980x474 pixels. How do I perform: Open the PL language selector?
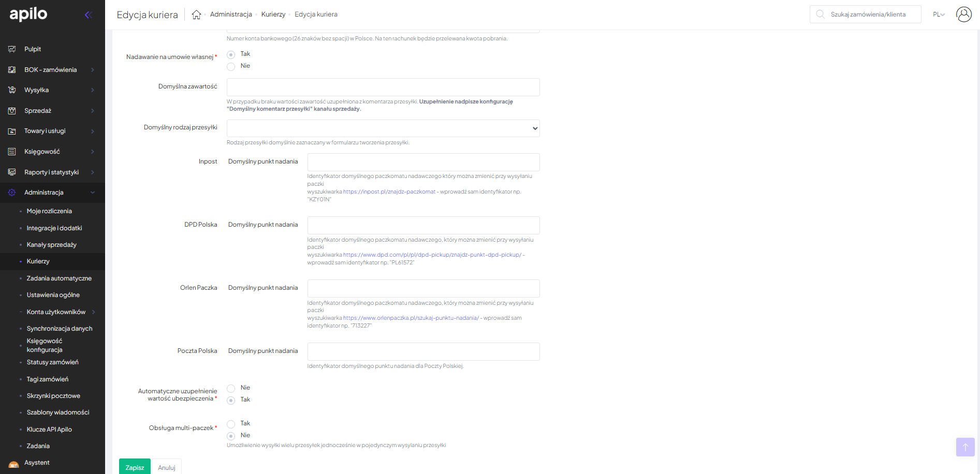(x=938, y=14)
